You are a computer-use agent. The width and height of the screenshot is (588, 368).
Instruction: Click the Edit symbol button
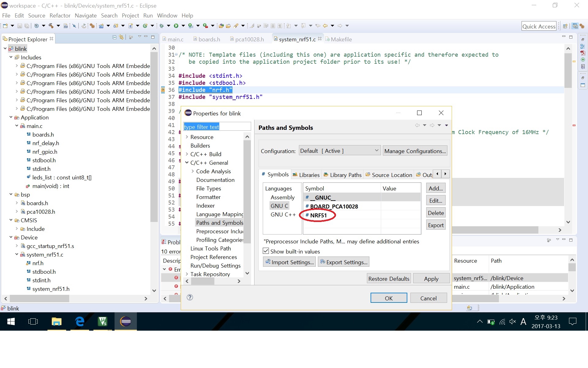click(x=436, y=201)
